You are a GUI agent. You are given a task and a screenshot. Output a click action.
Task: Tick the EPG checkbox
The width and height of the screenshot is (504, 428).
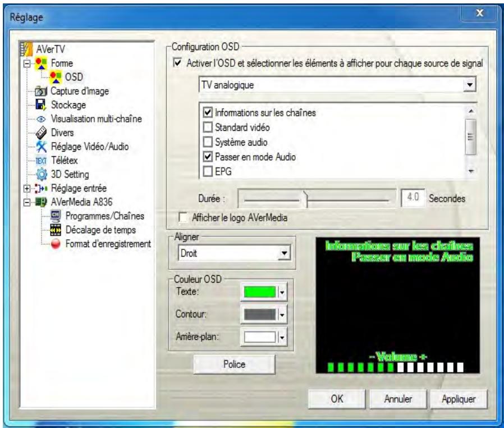click(x=208, y=171)
